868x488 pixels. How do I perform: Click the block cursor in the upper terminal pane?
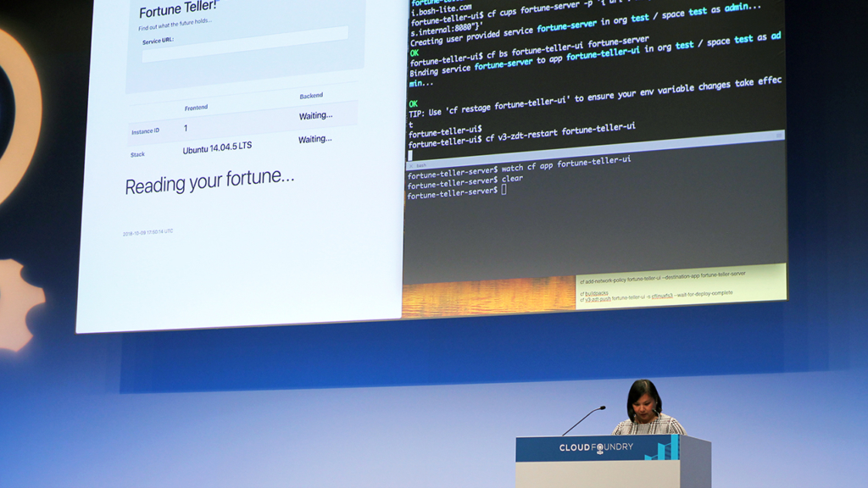coord(410,156)
